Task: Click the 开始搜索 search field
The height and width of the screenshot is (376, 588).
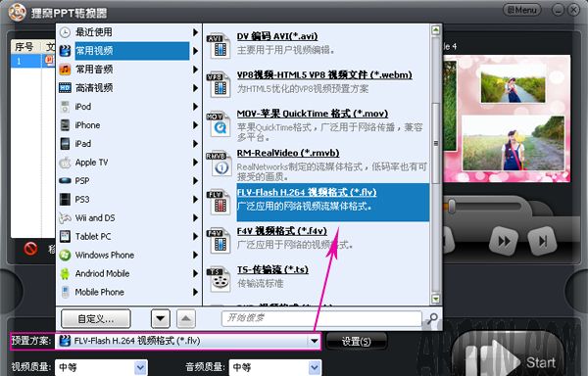Action: click(321, 318)
